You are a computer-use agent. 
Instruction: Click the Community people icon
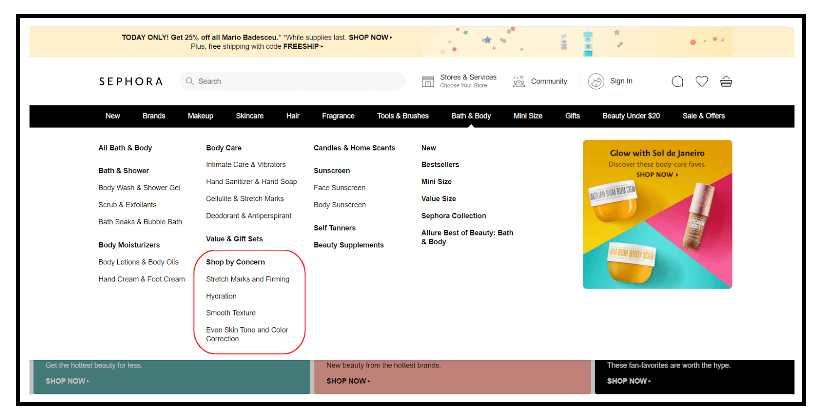(518, 81)
